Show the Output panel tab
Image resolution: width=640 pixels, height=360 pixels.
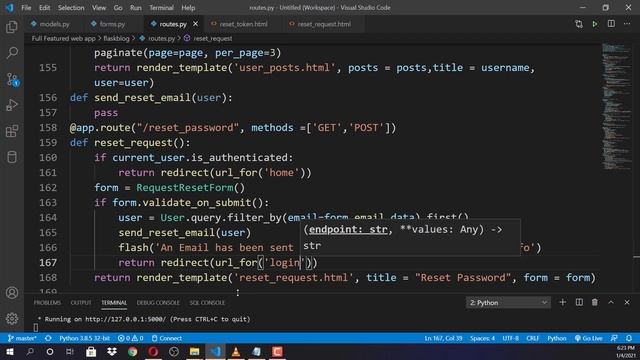click(81, 303)
